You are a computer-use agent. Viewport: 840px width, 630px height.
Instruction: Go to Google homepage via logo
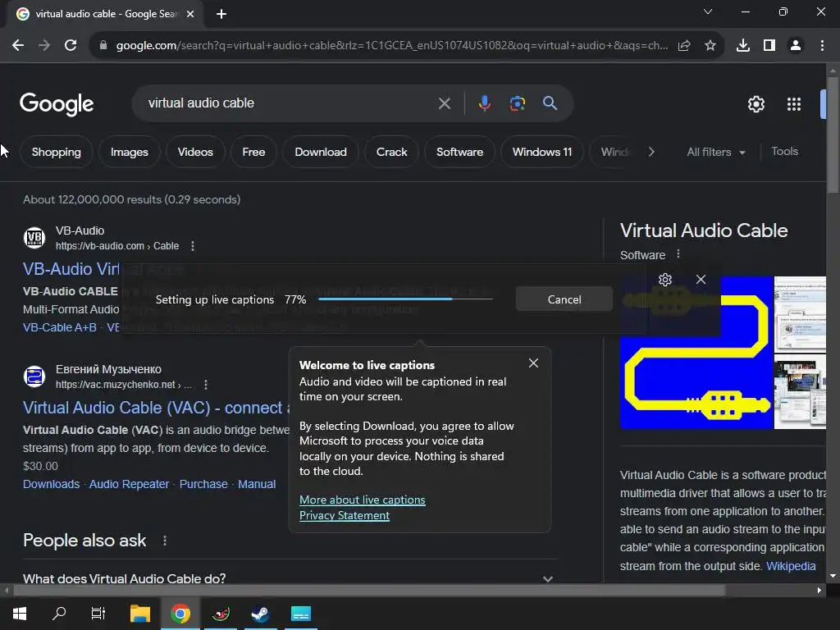point(57,104)
